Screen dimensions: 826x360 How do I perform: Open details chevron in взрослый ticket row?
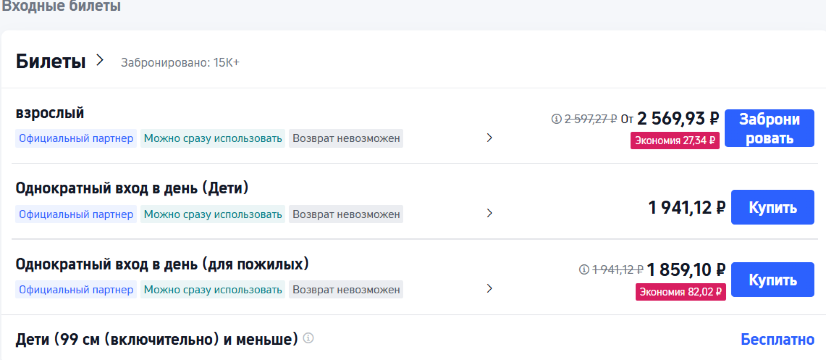pos(489,138)
